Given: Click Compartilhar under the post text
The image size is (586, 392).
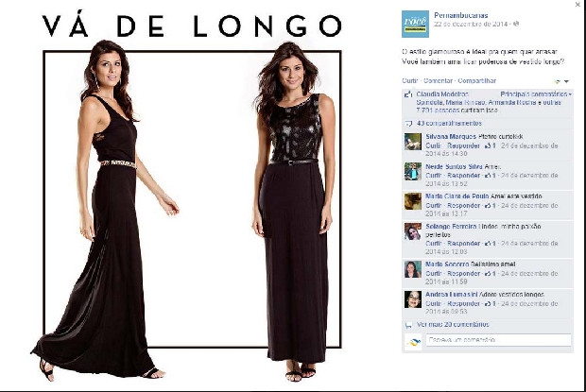Looking at the screenshot, I should (x=477, y=80).
